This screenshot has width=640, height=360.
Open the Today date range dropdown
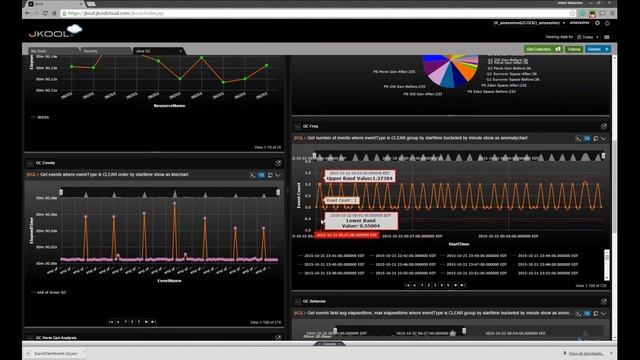[x=588, y=37]
